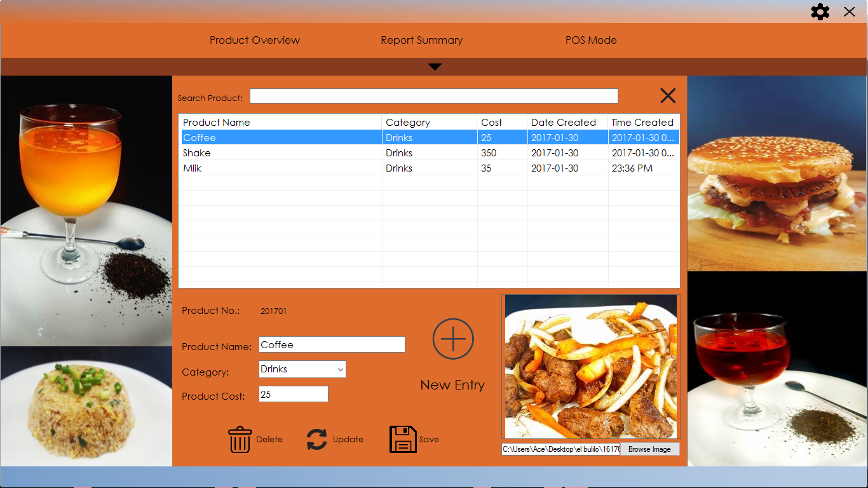Click the floppy disk Save icon
This screenshot has width=868, height=488.
tap(403, 440)
